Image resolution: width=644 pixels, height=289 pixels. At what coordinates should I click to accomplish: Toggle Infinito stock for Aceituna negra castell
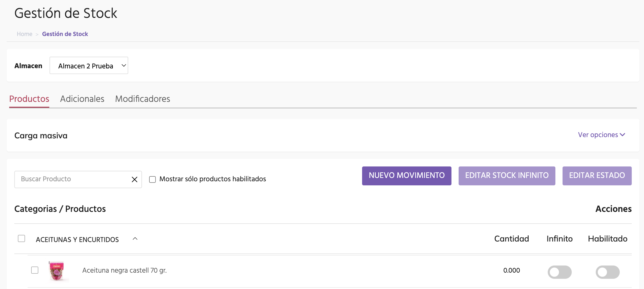click(x=559, y=272)
